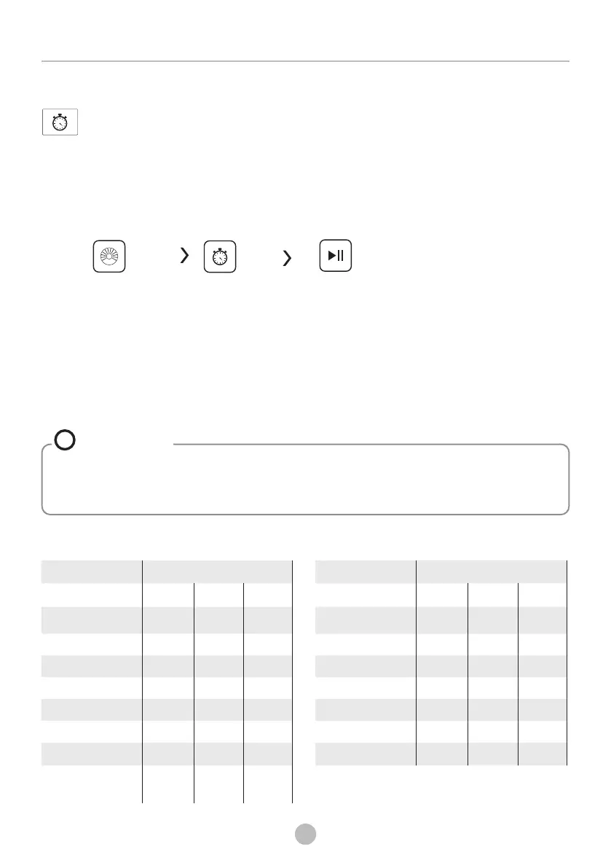Image resolution: width=611 pixels, height=868 pixels.
Task: Click the gray page-number circle at the page footer
Action: click(305, 834)
